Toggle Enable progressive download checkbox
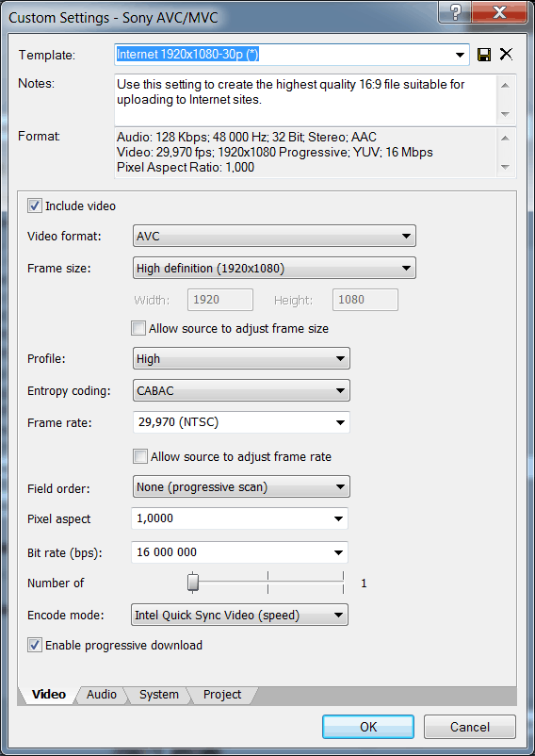The height and width of the screenshot is (756, 535). (34, 645)
